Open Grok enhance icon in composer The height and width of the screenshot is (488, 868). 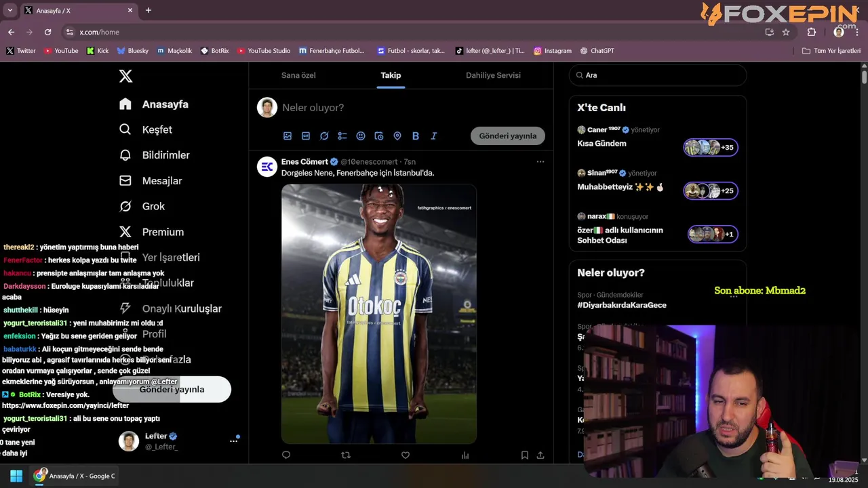[x=324, y=136]
